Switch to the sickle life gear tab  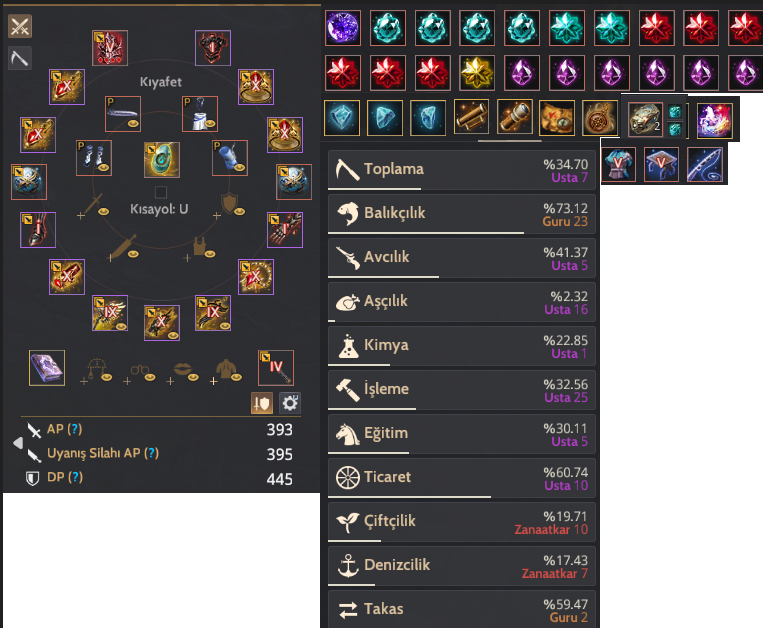click(x=20, y=58)
